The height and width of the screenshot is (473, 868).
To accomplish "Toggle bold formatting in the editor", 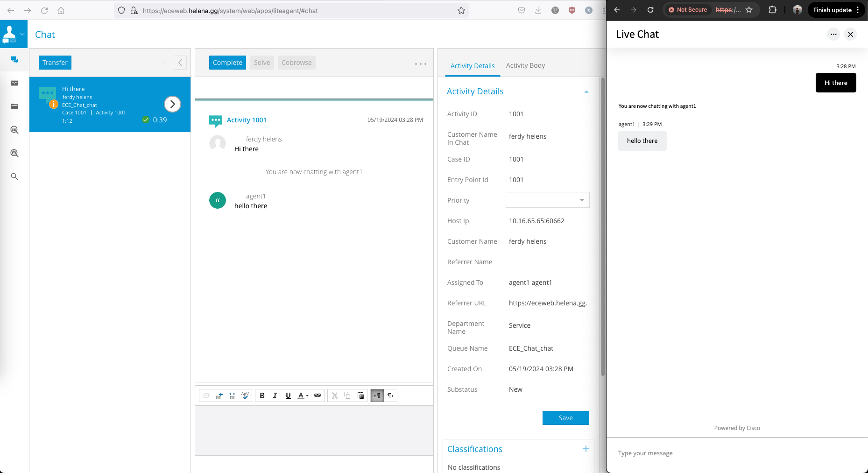I will point(262,395).
